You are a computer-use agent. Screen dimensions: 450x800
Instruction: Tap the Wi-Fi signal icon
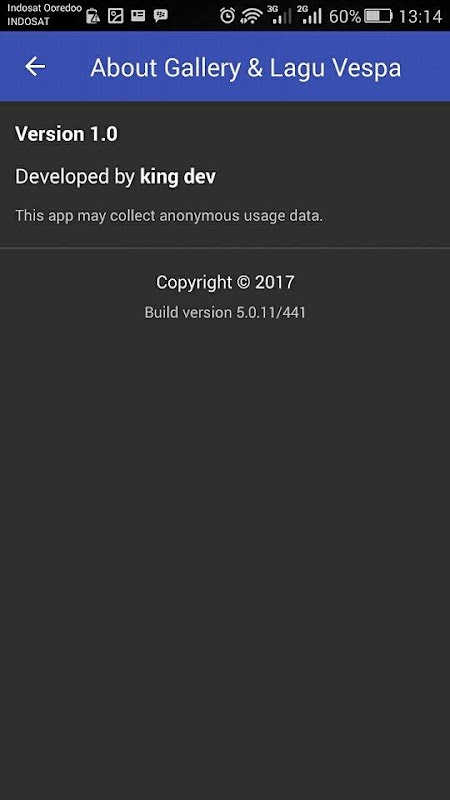[251, 16]
